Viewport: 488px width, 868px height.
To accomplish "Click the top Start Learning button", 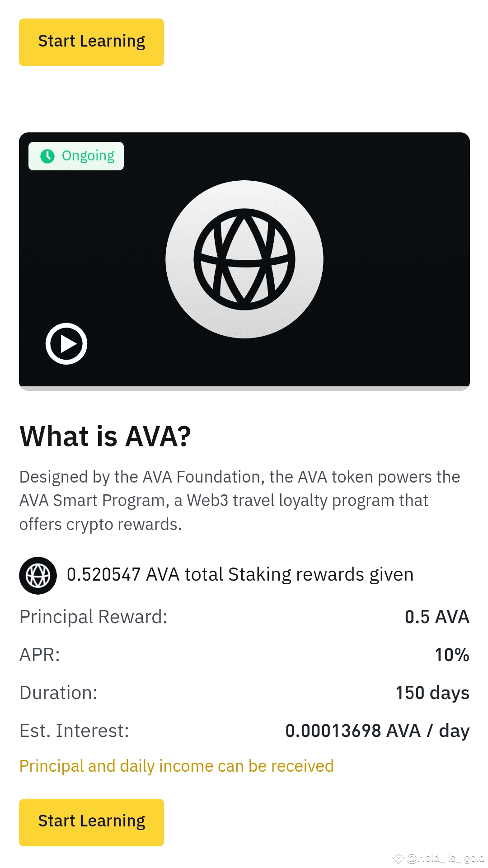I will 91,42.
